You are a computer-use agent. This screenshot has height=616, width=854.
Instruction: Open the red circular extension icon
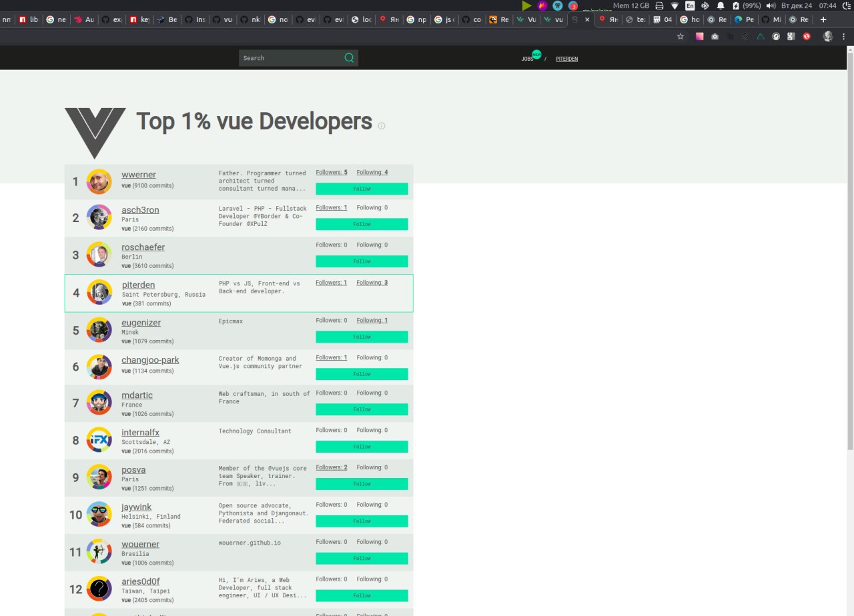(x=807, y=37)
